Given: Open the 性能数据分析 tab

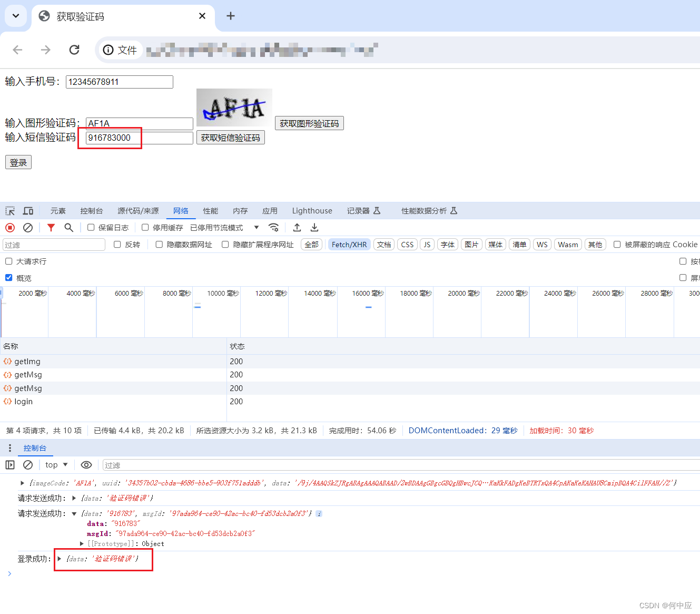Looking at the screenshot, I should point(429,211).
